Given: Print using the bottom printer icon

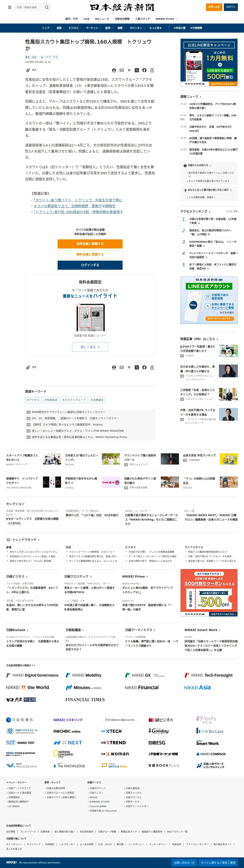Looking at the screenshot, I should click(x=114, y=368).
